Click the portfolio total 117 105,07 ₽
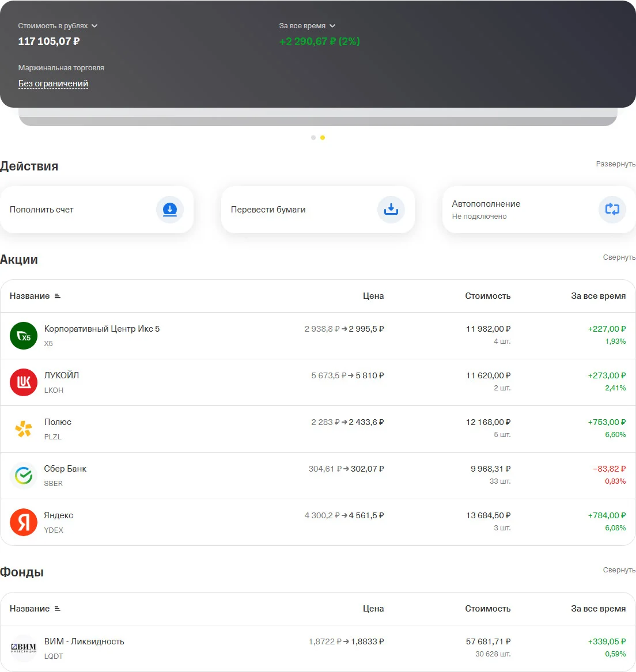 [49, 41]
